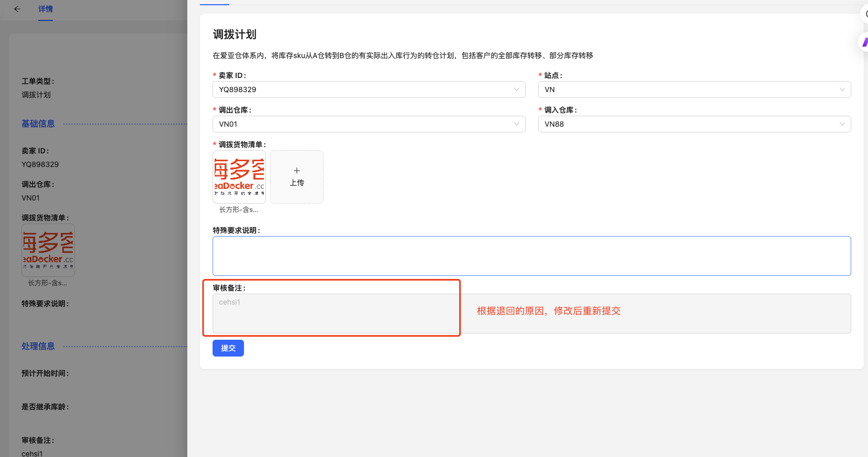
Task: Click the blue 提交 button
Action: [228, 348]
